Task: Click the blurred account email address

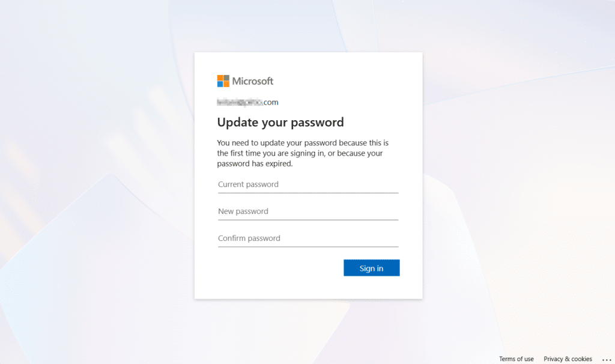Action: (240, 102)
